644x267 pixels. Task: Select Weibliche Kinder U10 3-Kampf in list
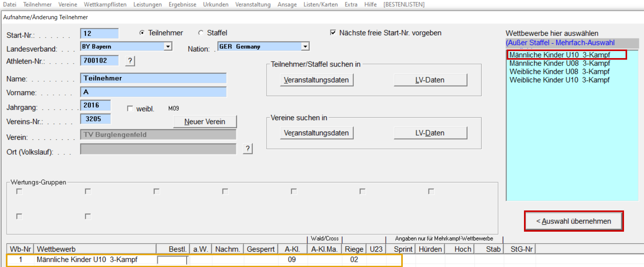coord(559,80)
